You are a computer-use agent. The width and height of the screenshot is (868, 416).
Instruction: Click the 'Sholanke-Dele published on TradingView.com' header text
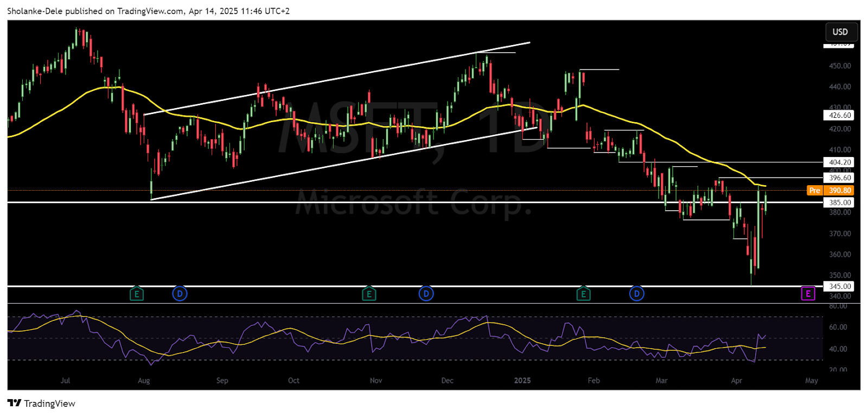click(95, 11)
